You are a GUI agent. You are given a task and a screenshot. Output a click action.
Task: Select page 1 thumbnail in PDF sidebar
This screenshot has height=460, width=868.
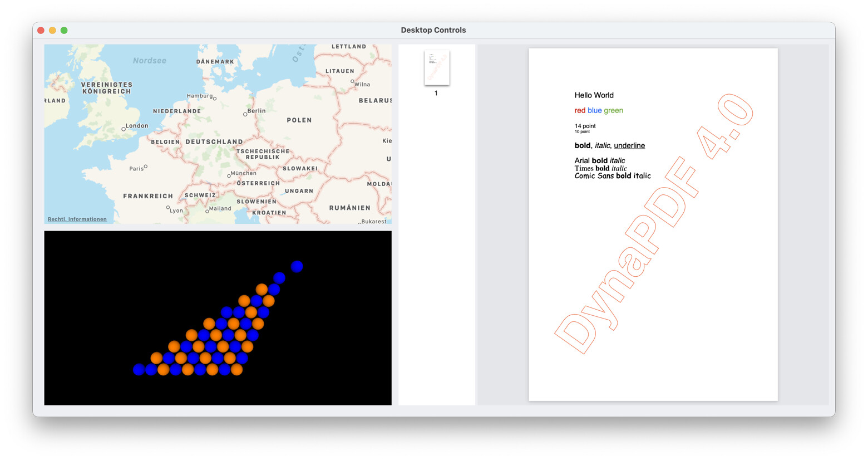click(437, 68)
